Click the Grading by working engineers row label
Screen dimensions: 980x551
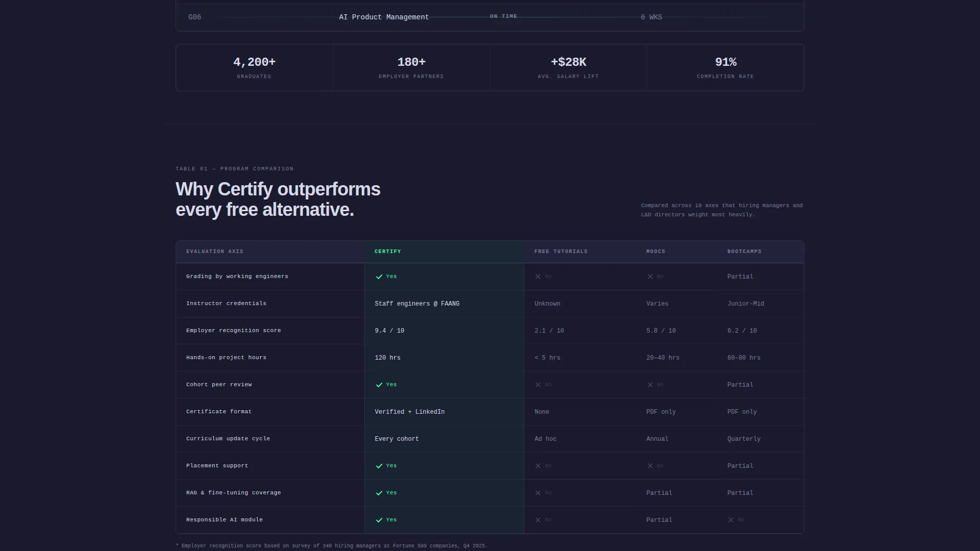click(x=237, y=277)
